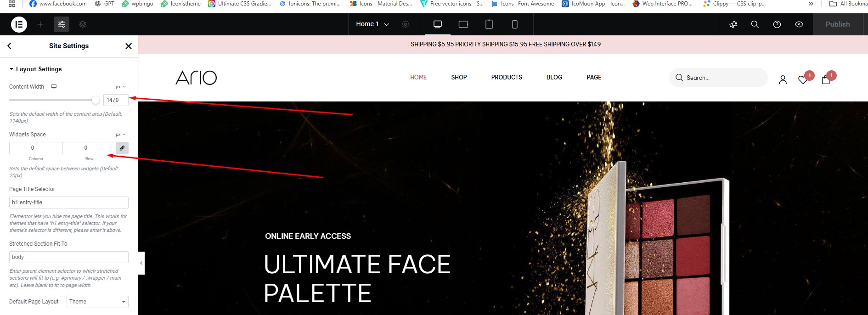Toggle linked values for Widgets Space
This screenshot has width=868, height=315.
pos(122,148)
